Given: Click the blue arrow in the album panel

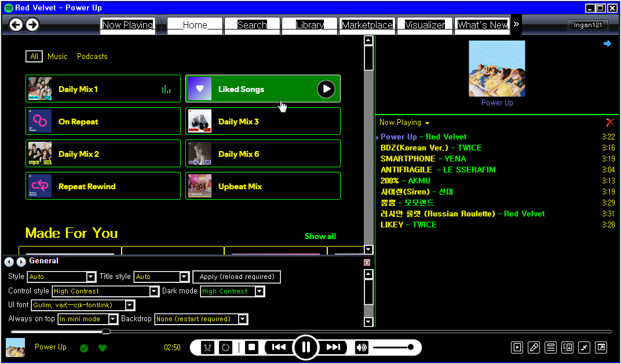Looking at the screenshot, I should point(607,43).
